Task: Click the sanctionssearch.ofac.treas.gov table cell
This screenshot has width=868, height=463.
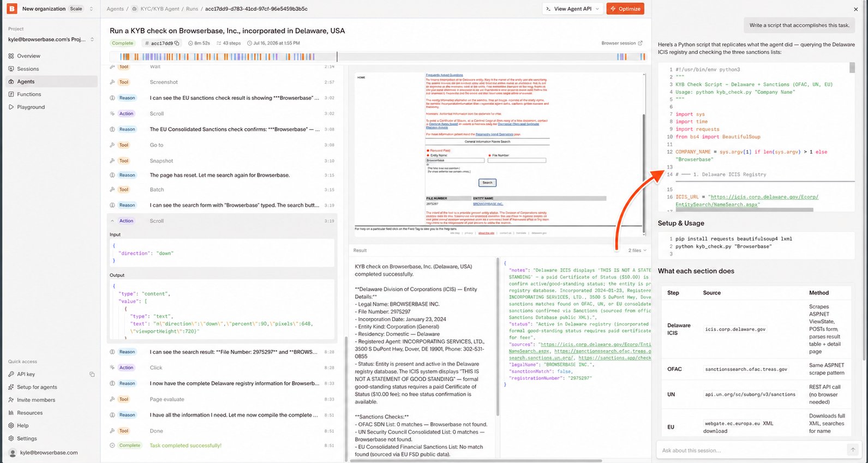Action: [746, 369]
